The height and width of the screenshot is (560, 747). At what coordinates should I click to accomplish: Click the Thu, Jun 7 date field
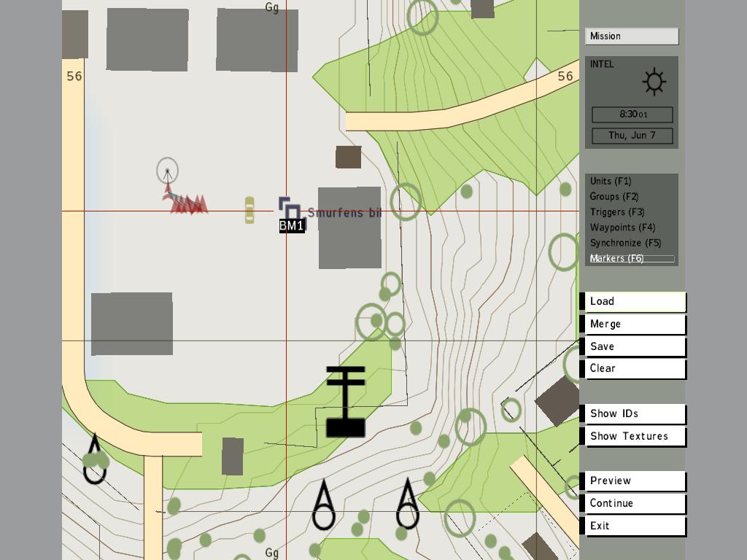point(632,136)
